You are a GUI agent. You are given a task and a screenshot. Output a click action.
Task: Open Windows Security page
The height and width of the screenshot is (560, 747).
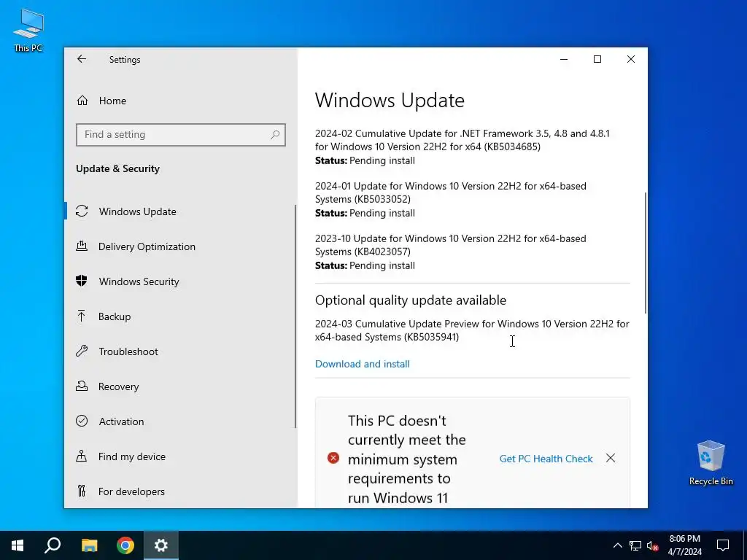pos(181,281)
